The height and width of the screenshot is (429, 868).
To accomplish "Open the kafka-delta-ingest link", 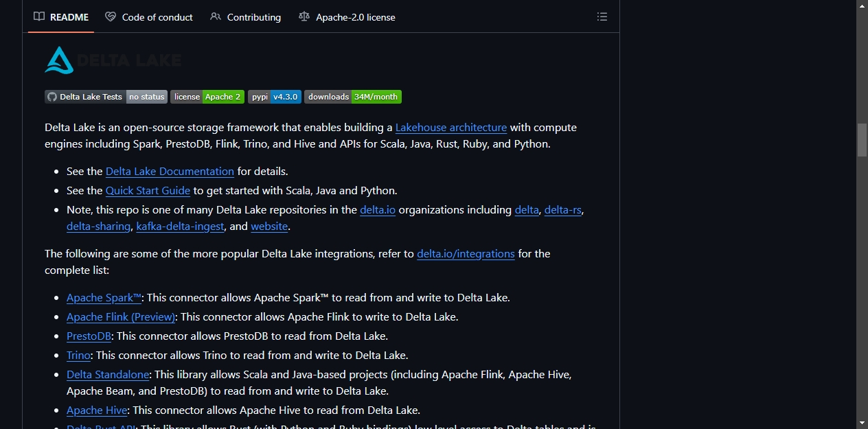I will pos(180,226).
